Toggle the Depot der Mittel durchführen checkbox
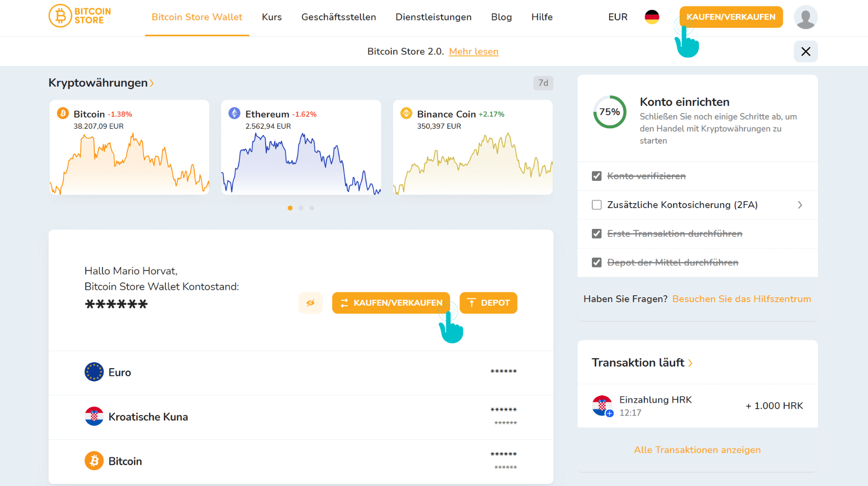The height and width of the screenshot is (486, 868). 597,262
